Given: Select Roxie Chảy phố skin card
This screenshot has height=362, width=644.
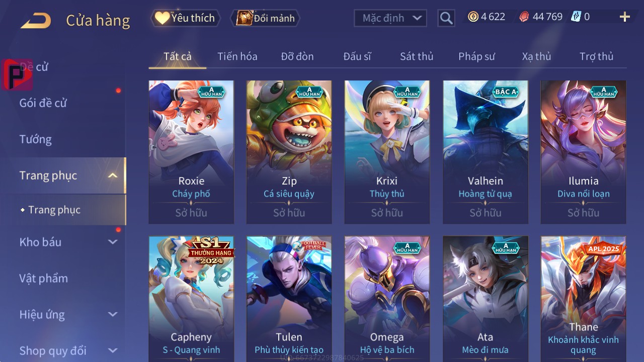Looking at the screenshot, I should coord(191,152).
